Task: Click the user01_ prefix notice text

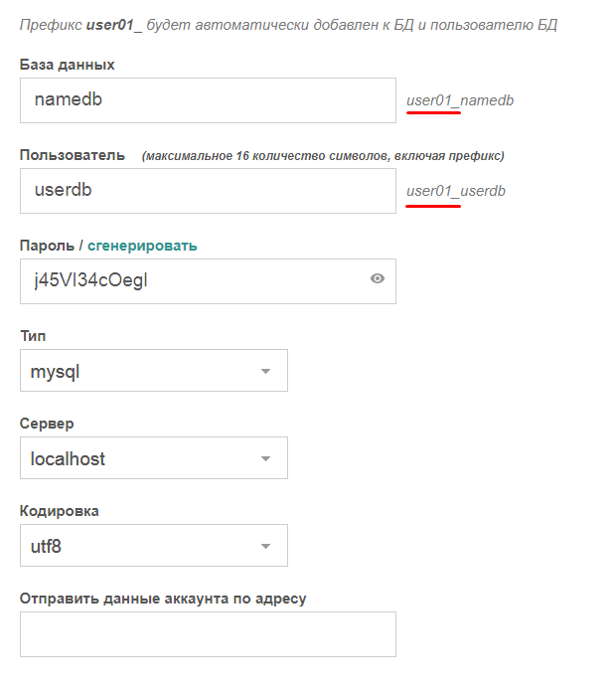Action: 288,24
